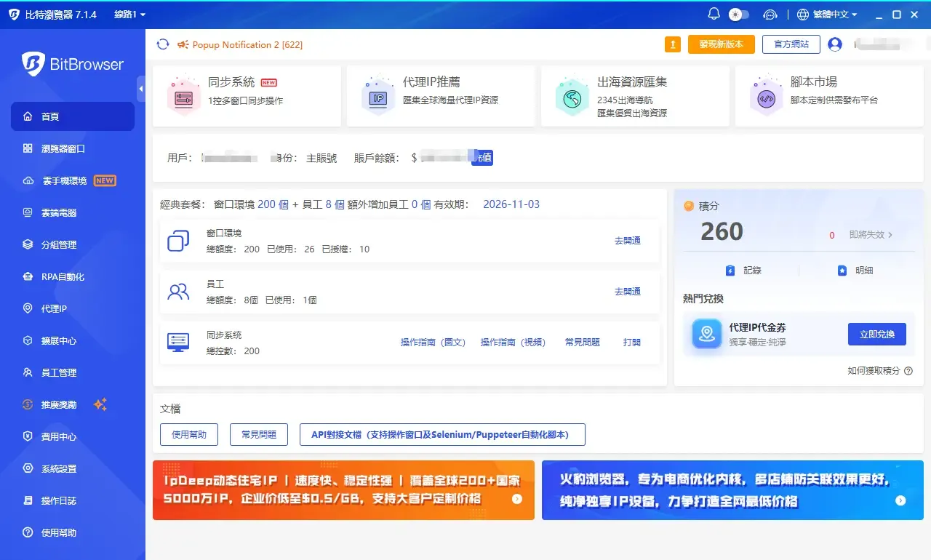The image size is (931, 560).
Task: Open 使用幫助 in sidebar
Action: pos(73,532)
